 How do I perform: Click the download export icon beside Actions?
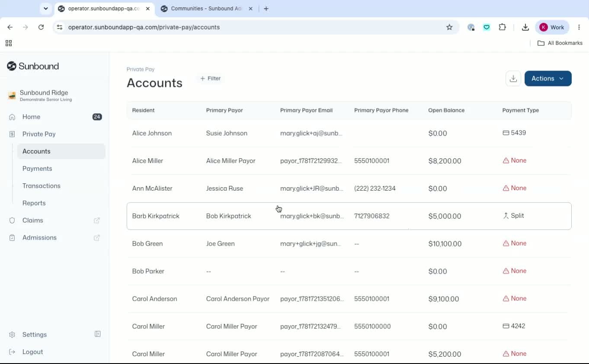coord(513,79)
